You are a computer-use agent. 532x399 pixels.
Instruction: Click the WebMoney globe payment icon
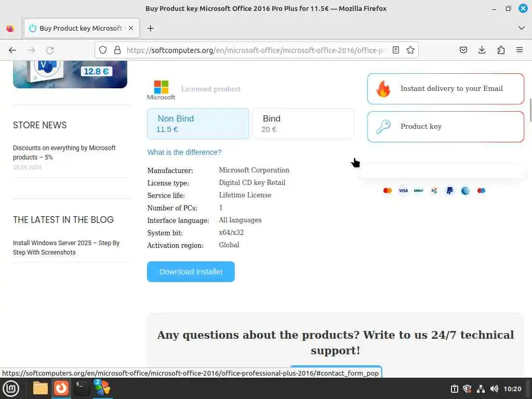[465, 191]
